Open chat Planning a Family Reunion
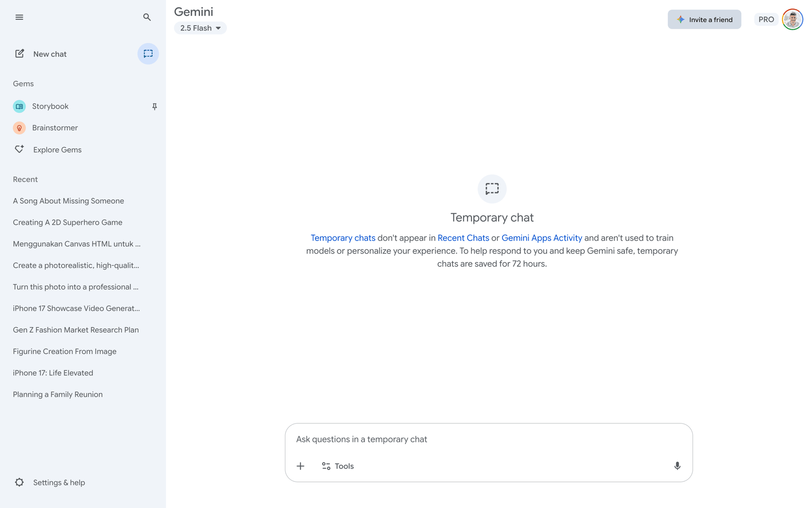Screen dimensions: 812x508 tap(58, 395)
